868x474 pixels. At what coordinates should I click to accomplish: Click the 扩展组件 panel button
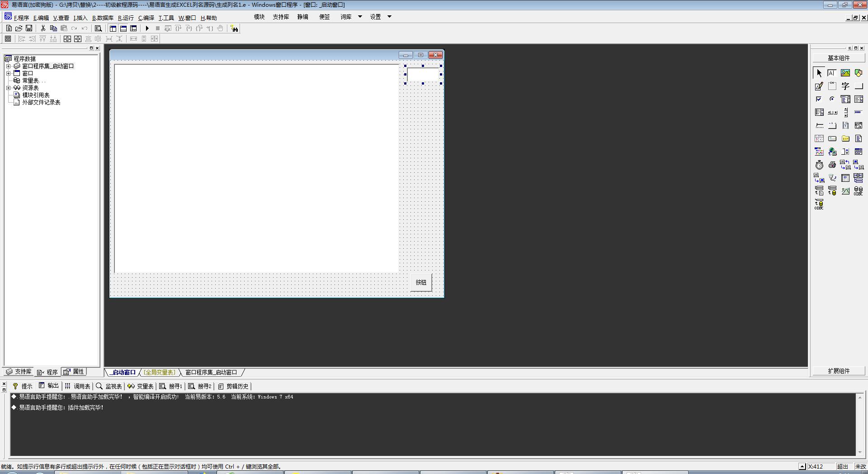839,371
